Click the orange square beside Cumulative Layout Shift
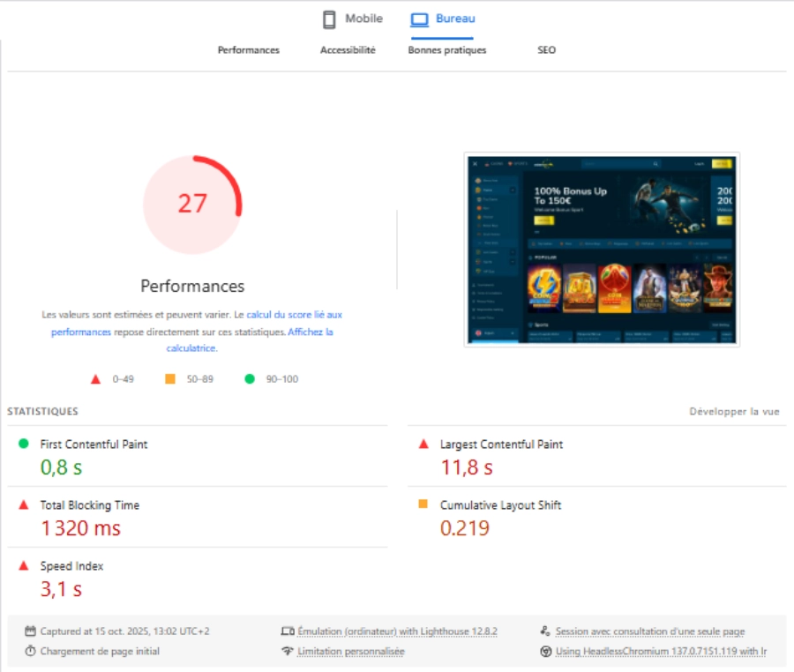 pos(423,504)
